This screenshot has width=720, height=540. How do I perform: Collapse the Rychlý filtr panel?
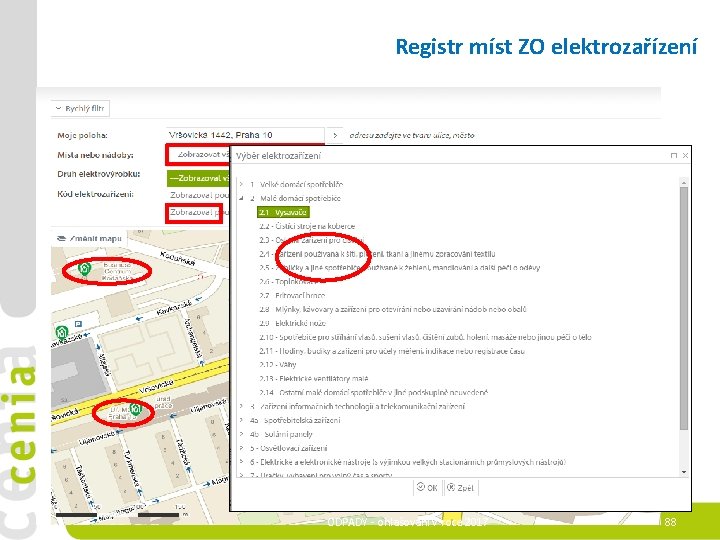80,108
